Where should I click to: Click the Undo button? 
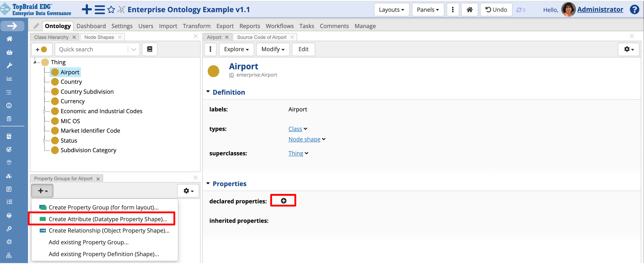pyautogui.click(x=496, y=10)
